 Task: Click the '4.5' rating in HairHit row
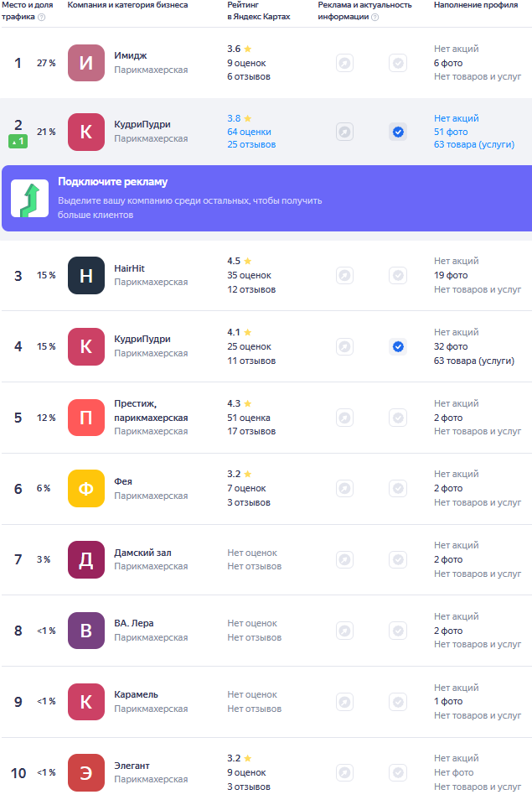click(x=234, y=262)
